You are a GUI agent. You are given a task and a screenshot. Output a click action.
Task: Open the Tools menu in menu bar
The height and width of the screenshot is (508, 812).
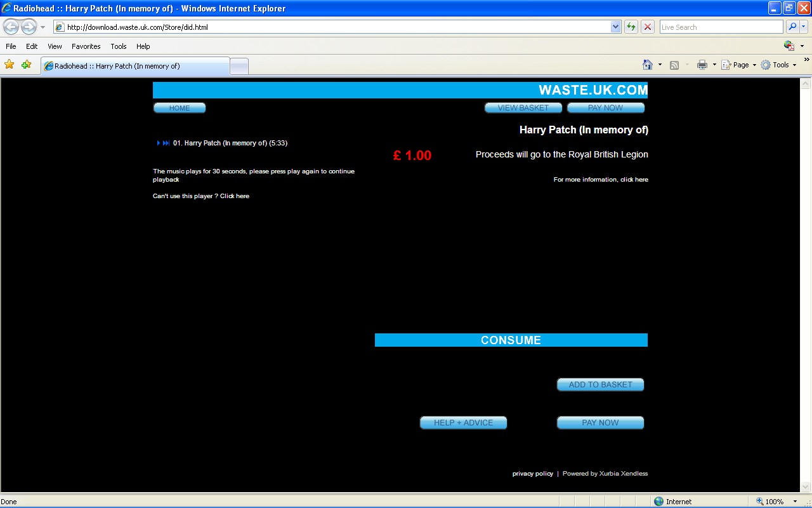point(119,46)
